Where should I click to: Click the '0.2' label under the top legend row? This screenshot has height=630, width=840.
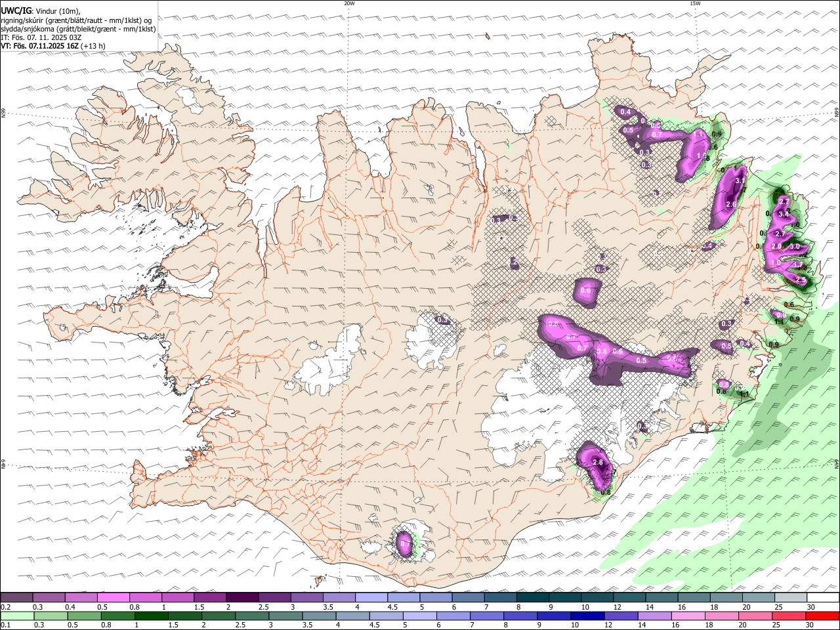(7, 607)
